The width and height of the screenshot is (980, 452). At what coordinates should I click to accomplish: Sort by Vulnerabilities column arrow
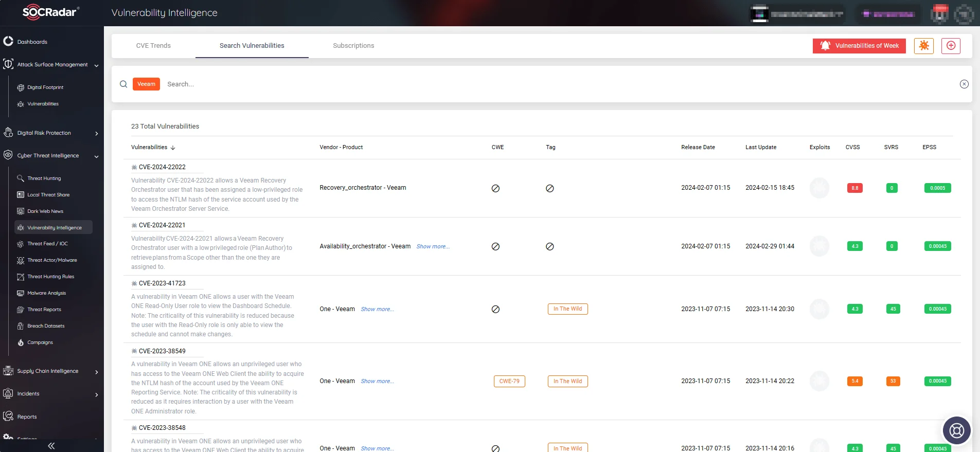(x=173, y=148)
